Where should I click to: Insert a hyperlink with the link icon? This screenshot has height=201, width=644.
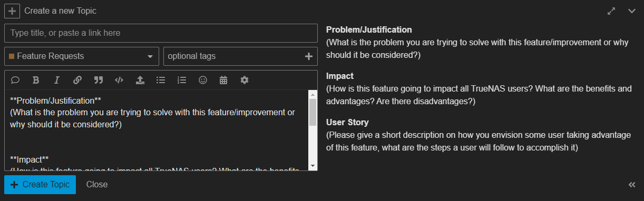77,80
